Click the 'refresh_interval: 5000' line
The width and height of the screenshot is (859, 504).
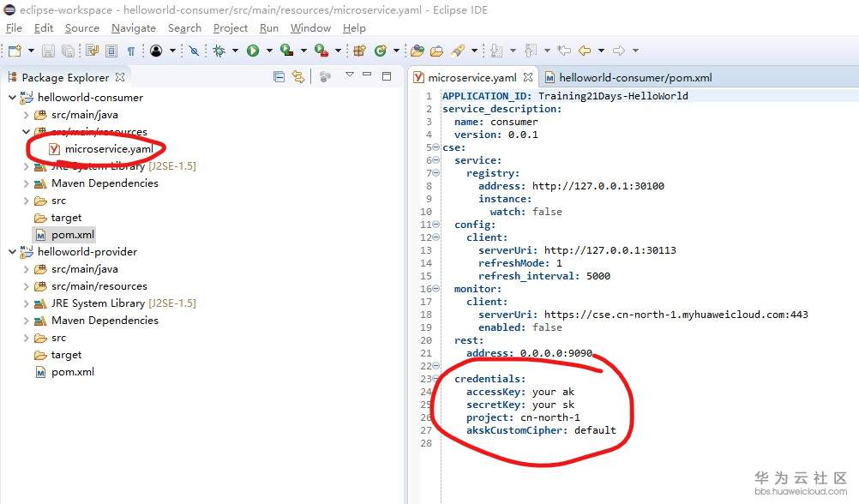[544, 276]
